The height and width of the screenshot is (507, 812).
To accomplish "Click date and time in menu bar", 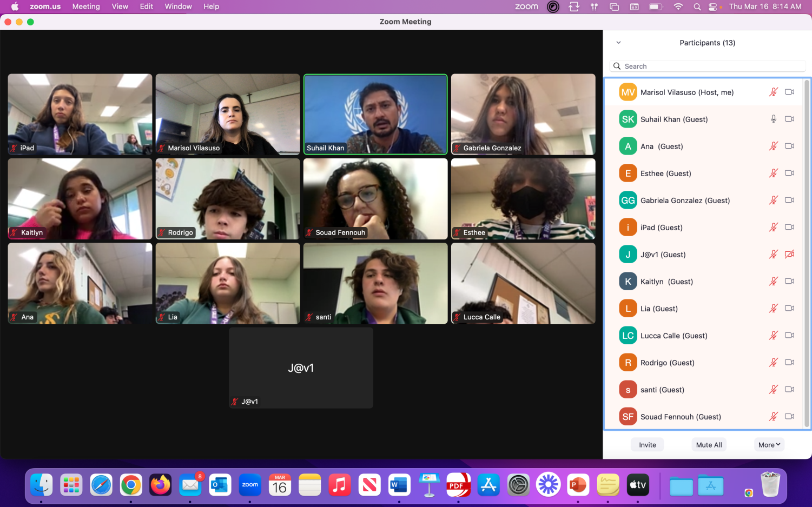I will 765,6.
